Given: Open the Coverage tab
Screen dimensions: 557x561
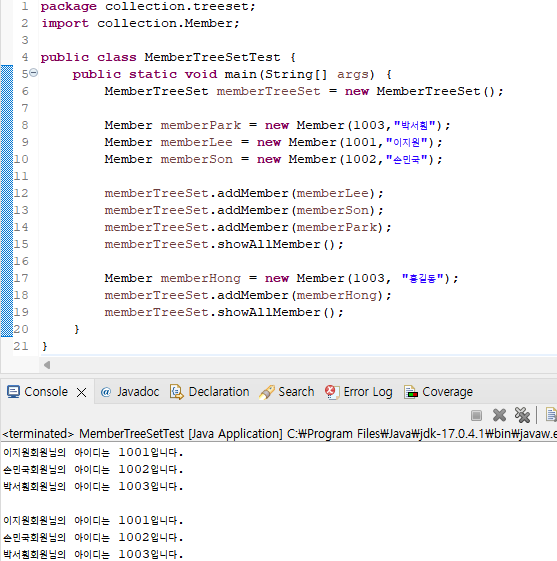Looking at the screenshot, I should pyautogui.click(x=447, y=392).
